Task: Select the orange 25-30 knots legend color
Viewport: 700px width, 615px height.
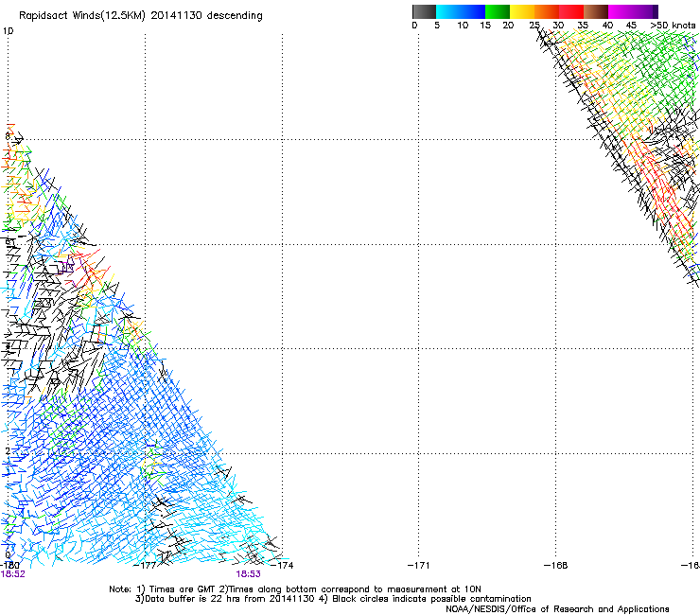Action: pos(547,11)
